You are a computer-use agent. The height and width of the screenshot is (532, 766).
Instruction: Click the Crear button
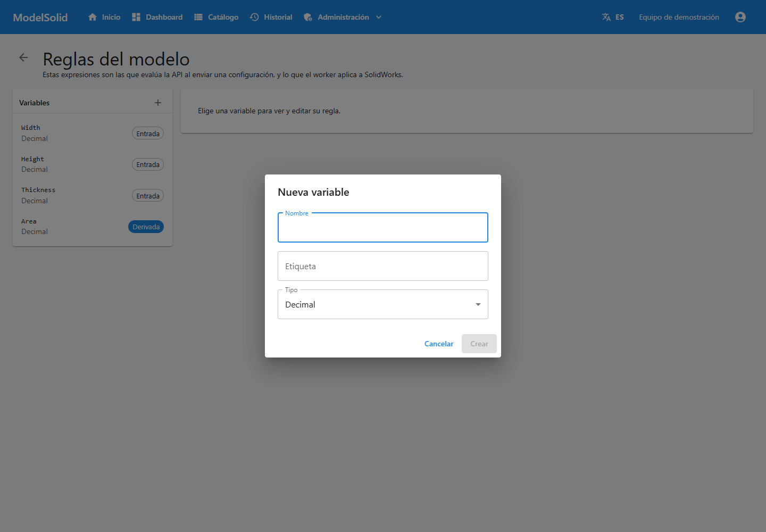(479, 344)
